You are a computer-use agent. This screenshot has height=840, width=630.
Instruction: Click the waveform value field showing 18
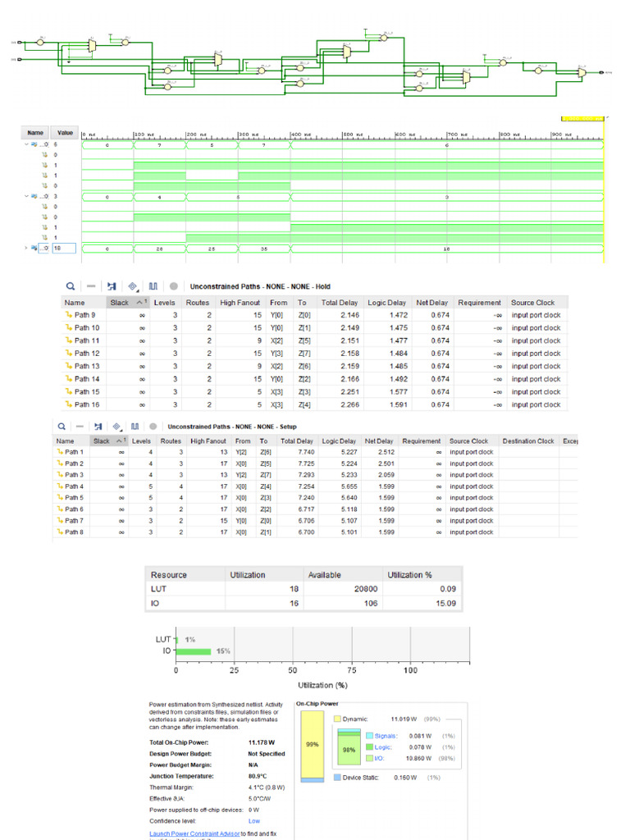tap(64, 248)
